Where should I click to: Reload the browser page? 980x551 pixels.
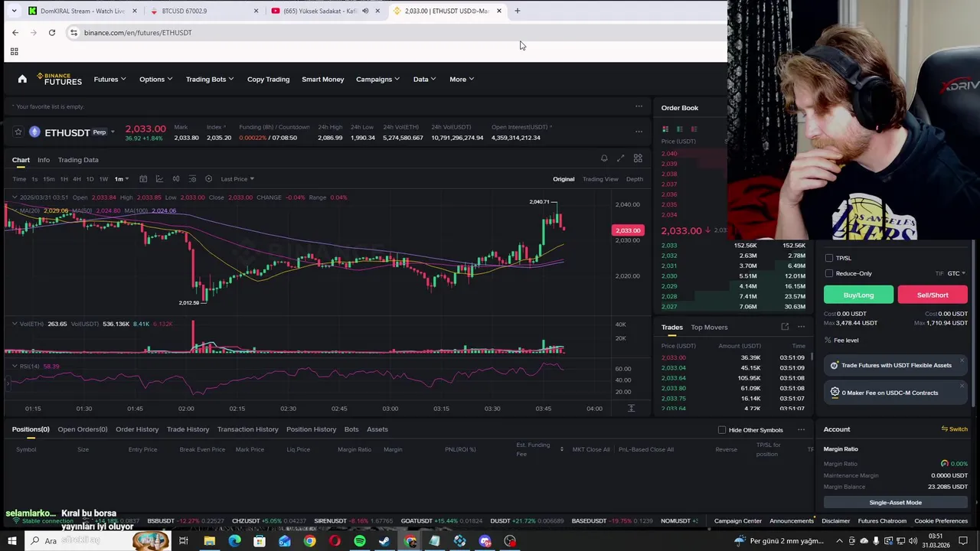[52, 33]
